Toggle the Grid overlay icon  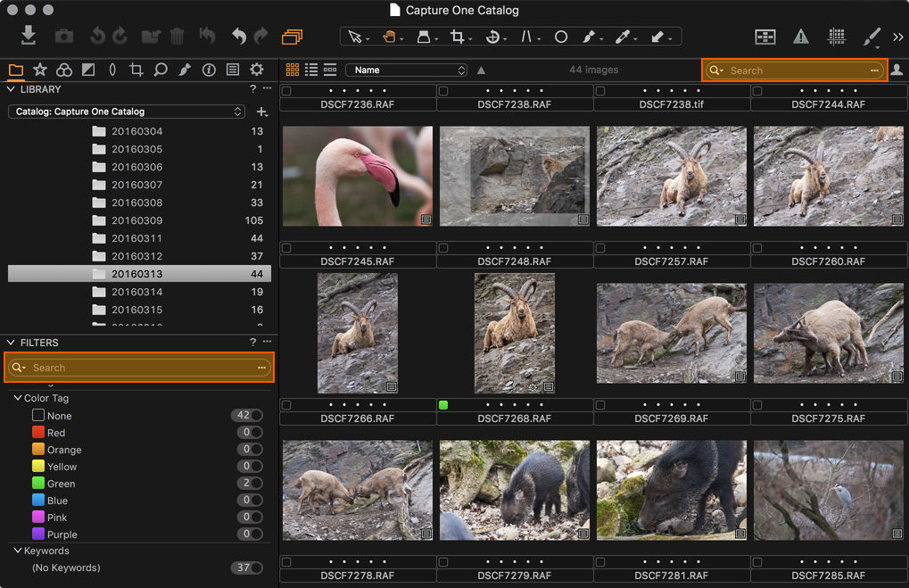[x=836, y=37]
